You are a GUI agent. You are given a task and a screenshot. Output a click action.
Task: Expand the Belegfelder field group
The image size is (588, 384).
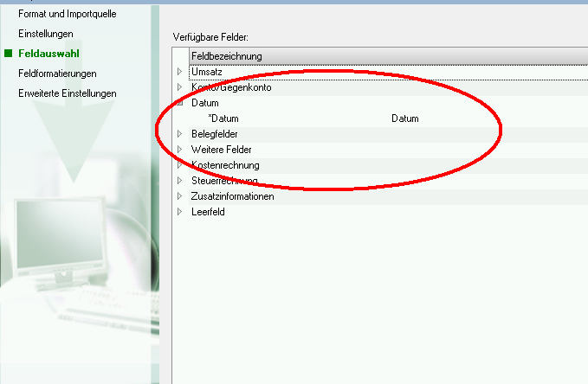tap(179, 134)
